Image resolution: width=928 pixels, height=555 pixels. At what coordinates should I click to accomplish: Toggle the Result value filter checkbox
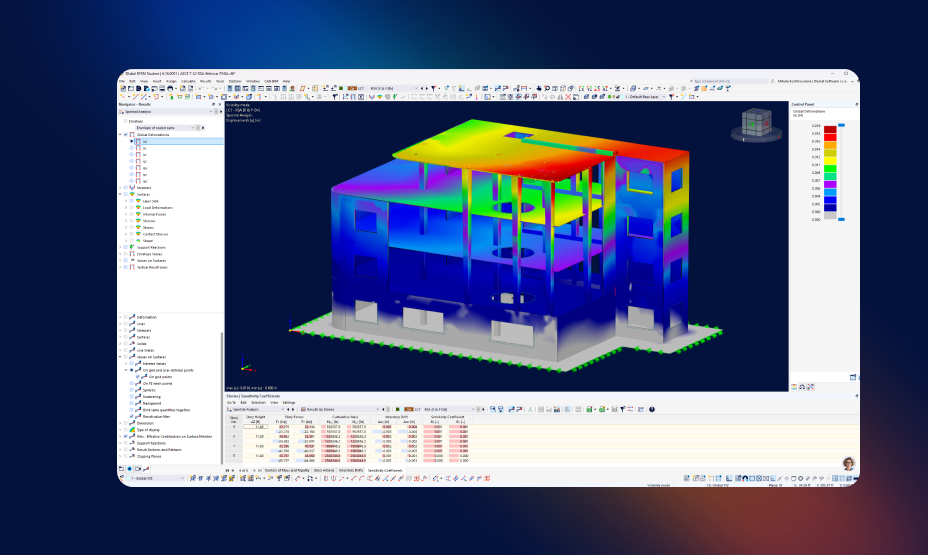131,417
